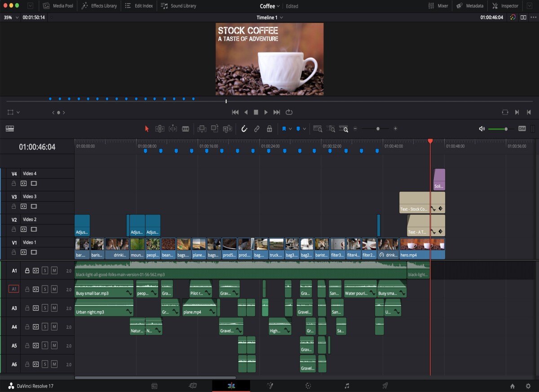This screenshot has width=539, height=392.
Task: Activate the Blade Edit tool
Action: click(x=186, y=129)
